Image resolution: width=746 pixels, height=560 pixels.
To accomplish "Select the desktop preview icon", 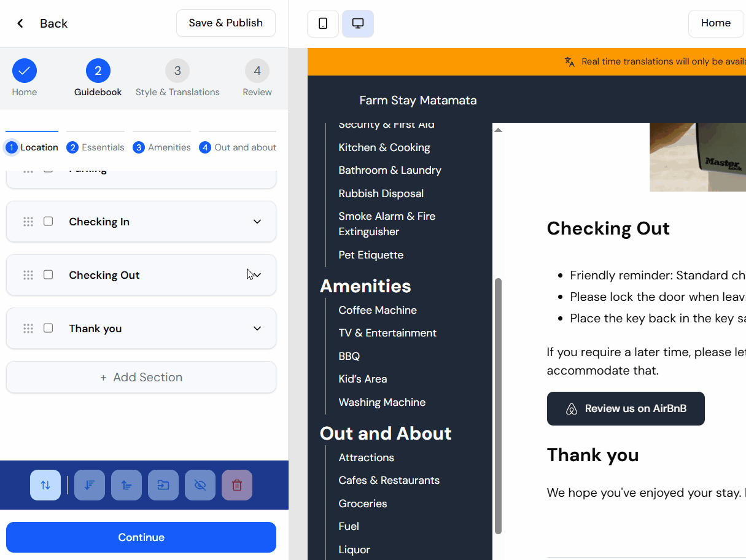I will 357,23.
